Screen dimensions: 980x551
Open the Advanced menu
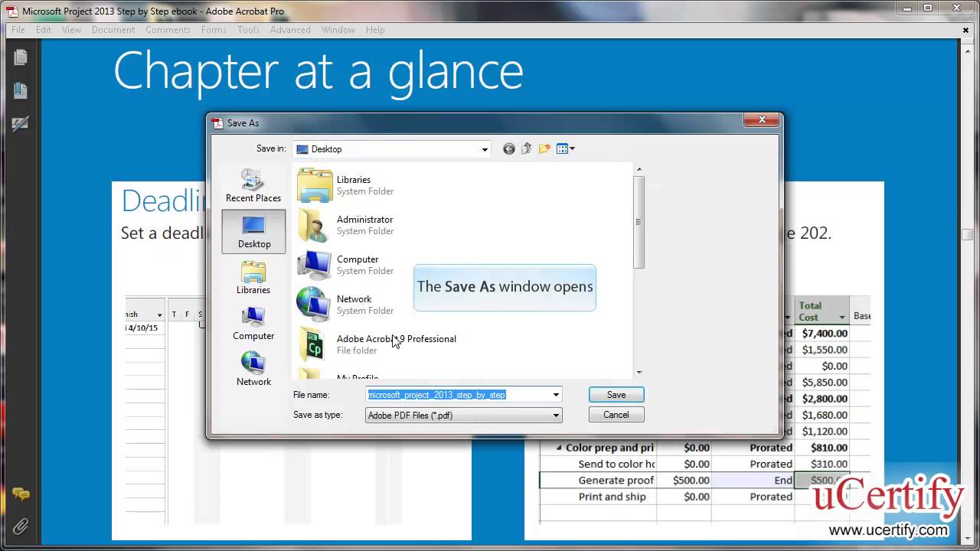click(x=290, y=30)
